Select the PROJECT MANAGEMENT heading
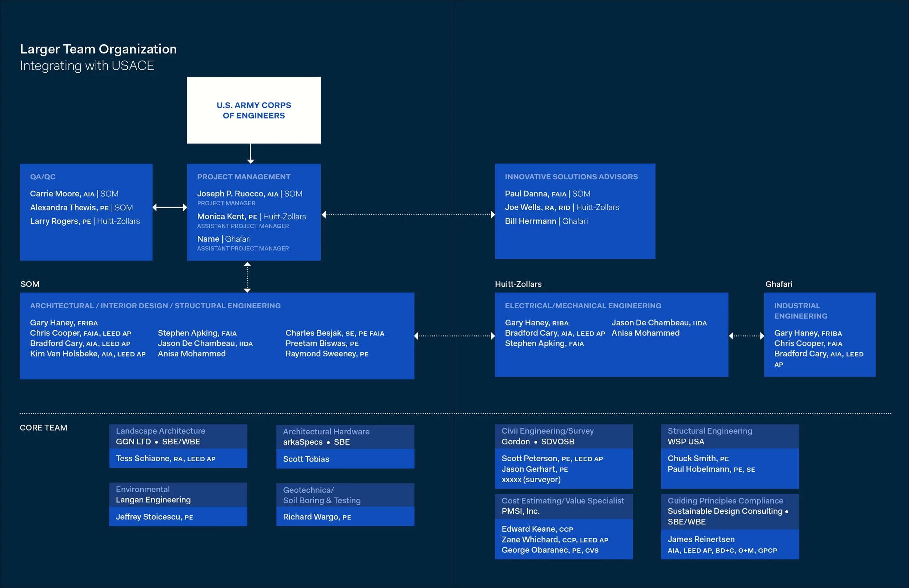 tap(244, 177)
